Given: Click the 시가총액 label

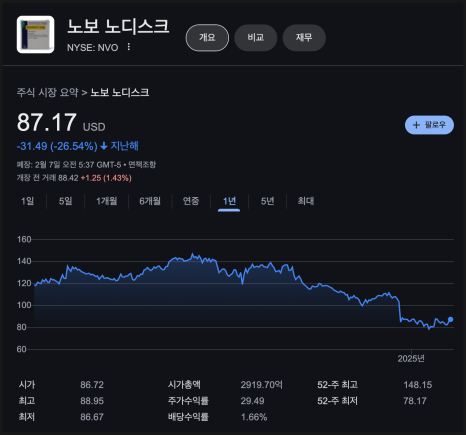Looking at the screenshot, I should (x=184, y=385).
